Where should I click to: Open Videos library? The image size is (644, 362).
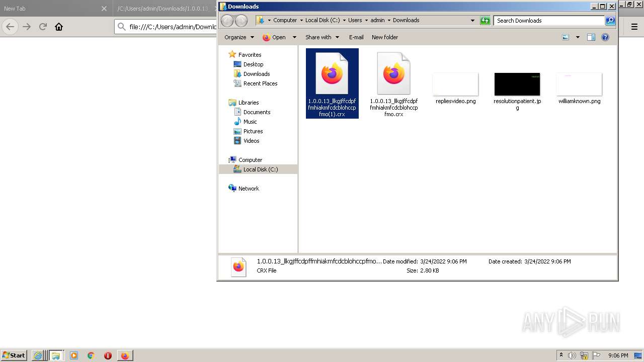pos(251,141)
